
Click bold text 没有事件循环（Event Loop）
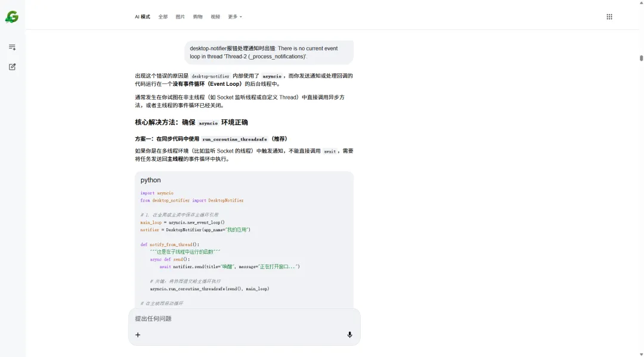point(208,84)
